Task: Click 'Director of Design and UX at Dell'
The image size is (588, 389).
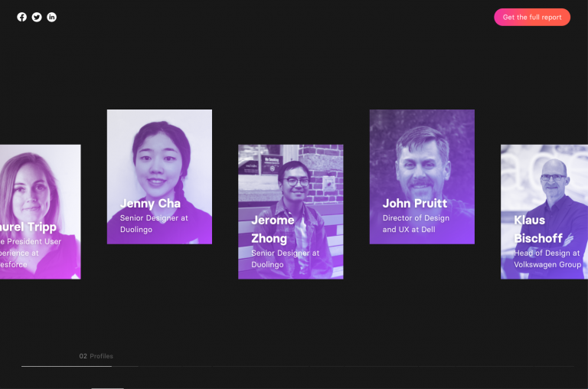Action: (x=416, y=224)
